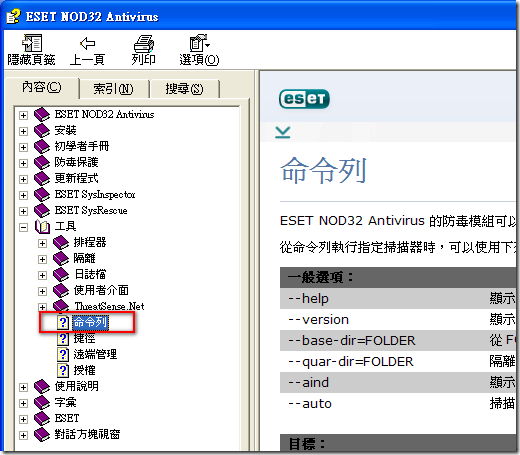The height and width of the screenshot is (455, 520).
Task: Expand the 防毒保護 tree node
Action: 23,163
